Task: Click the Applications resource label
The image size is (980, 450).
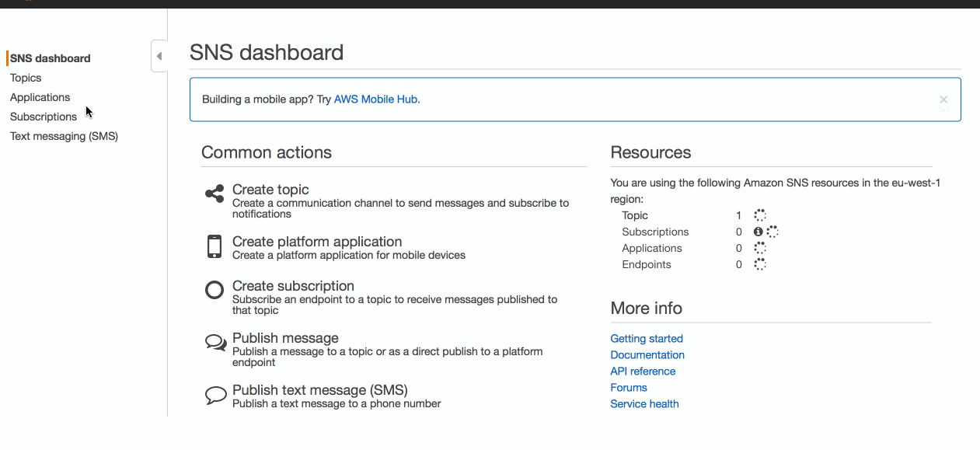Action: pyautogui.click(x=652, y=248)
